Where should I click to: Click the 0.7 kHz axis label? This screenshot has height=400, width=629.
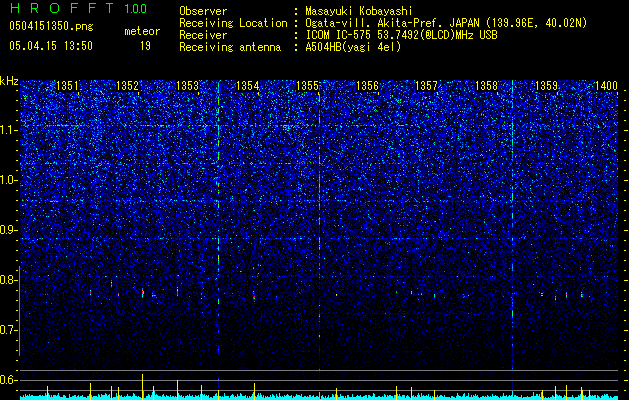click(x=9, y=330)
